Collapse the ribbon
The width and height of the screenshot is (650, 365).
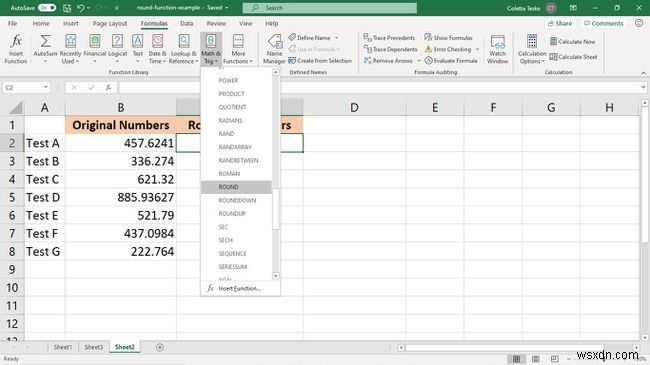tap(643, 73)
